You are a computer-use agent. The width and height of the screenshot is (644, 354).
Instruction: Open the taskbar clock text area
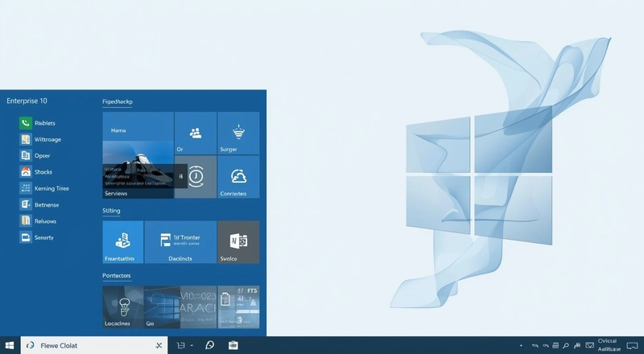tap(609, 345)
